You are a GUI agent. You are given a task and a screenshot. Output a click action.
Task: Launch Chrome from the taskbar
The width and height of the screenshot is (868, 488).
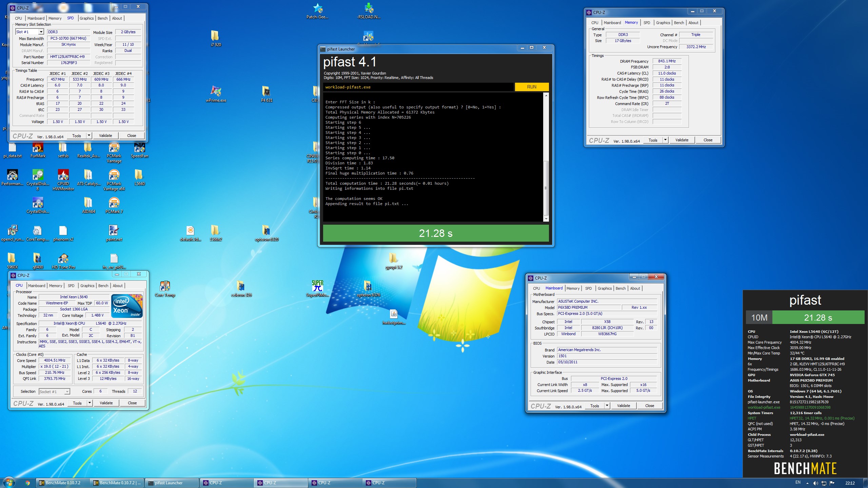(27, 483)
